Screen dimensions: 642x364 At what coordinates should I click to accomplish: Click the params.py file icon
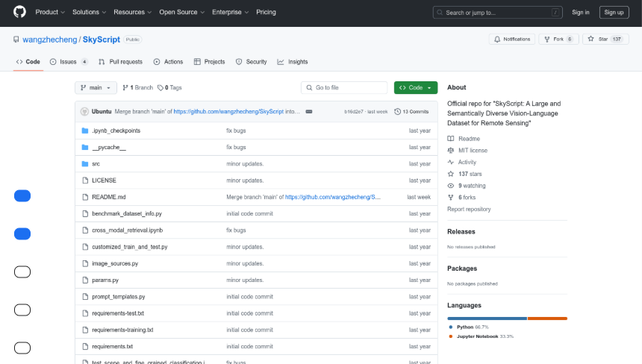click(x=85, y=280)
